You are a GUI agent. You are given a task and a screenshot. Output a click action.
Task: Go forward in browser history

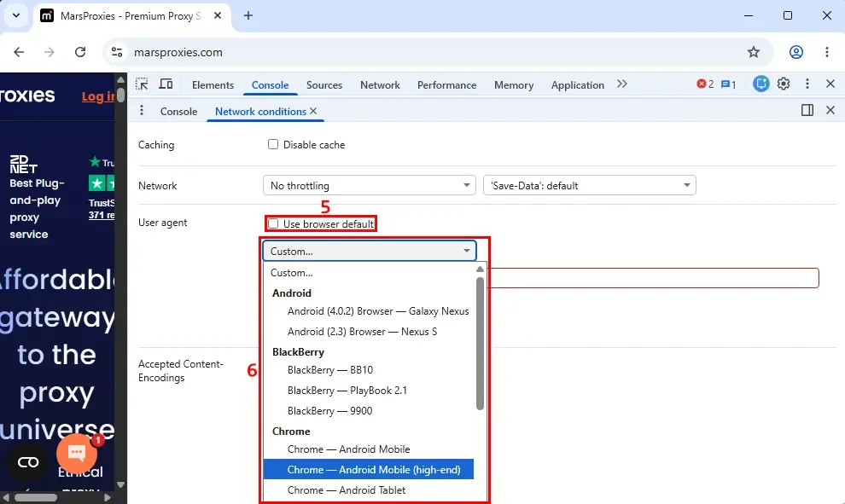pos(49,52)
